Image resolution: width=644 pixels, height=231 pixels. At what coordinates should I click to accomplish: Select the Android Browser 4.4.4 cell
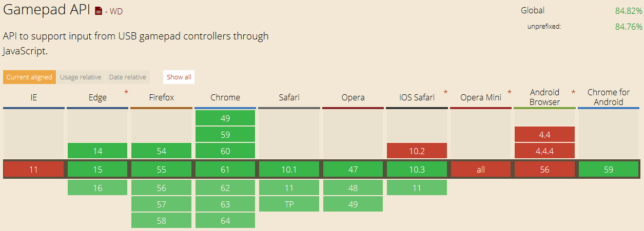(544, 151)
